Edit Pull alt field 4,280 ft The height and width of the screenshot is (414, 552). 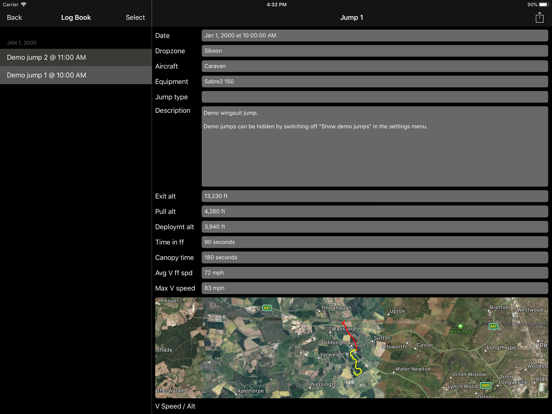tap(375, 212)
